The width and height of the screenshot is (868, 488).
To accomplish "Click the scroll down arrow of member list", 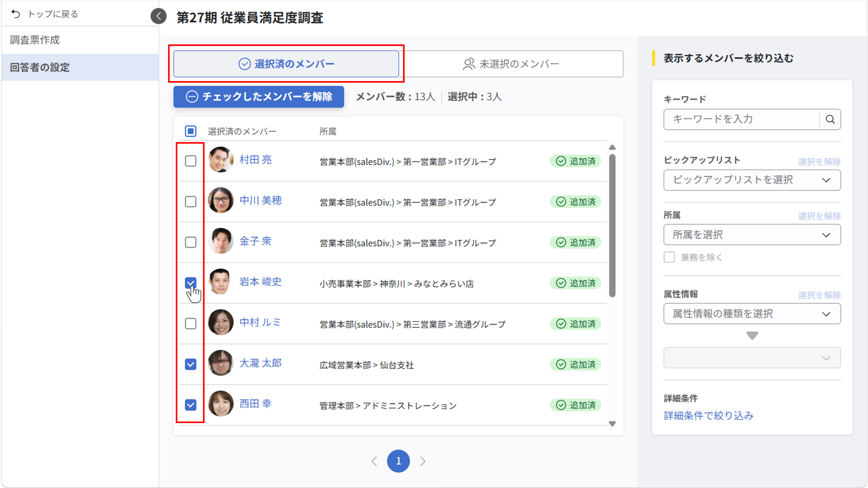I will click(612, 424).
